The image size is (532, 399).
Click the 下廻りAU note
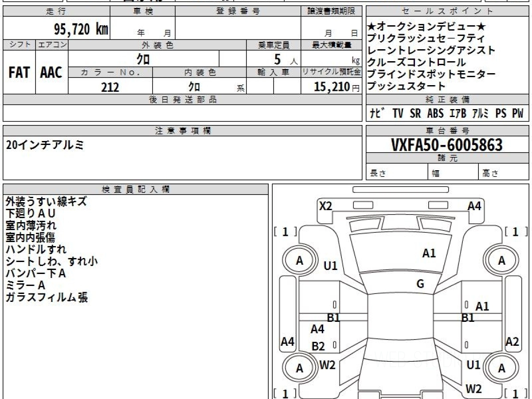31,214
